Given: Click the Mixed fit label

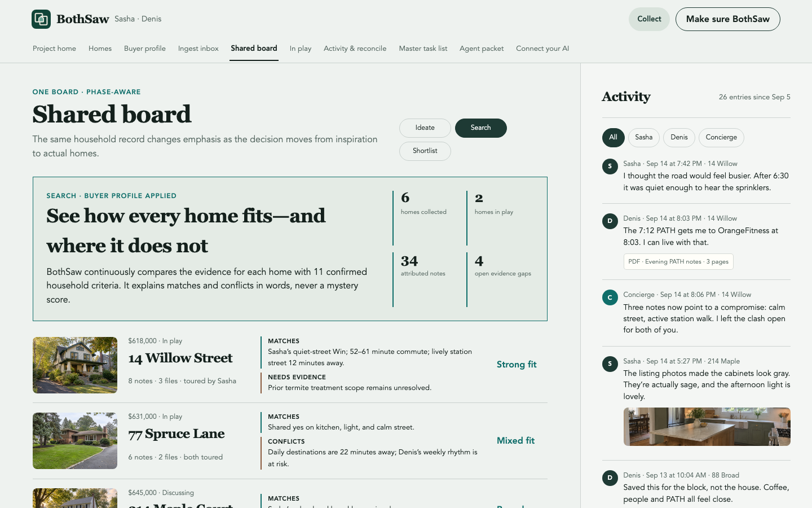Looking at the screenshot, I should point(515,441).
